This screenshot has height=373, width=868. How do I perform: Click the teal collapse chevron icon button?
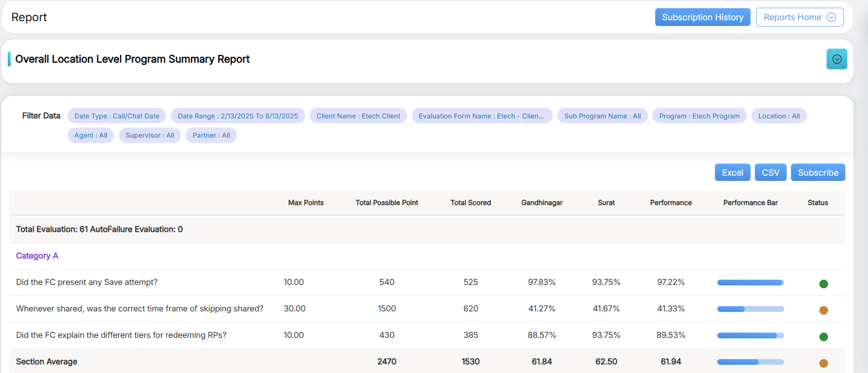tap(836, 59)
